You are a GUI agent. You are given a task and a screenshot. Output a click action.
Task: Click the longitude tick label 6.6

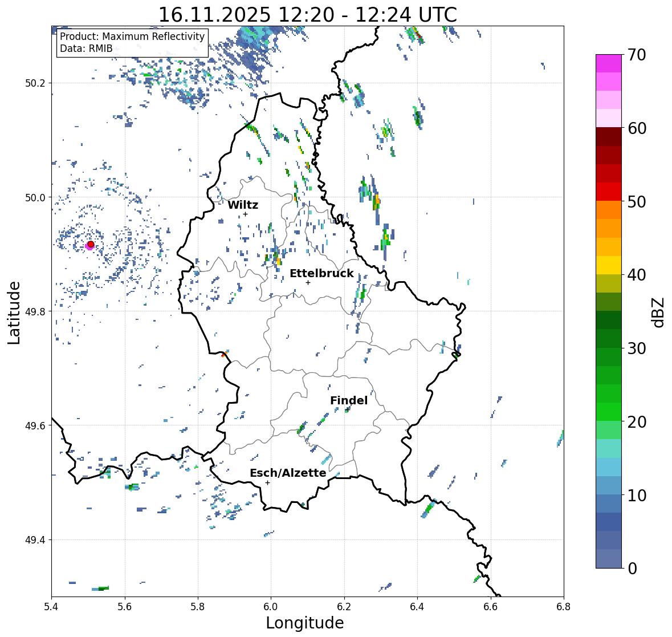(491, 607)
